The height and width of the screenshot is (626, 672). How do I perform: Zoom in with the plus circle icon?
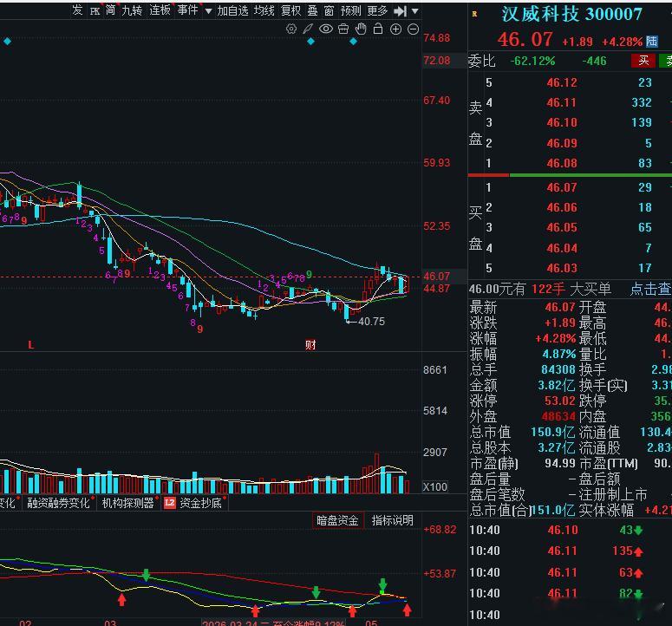395,29
